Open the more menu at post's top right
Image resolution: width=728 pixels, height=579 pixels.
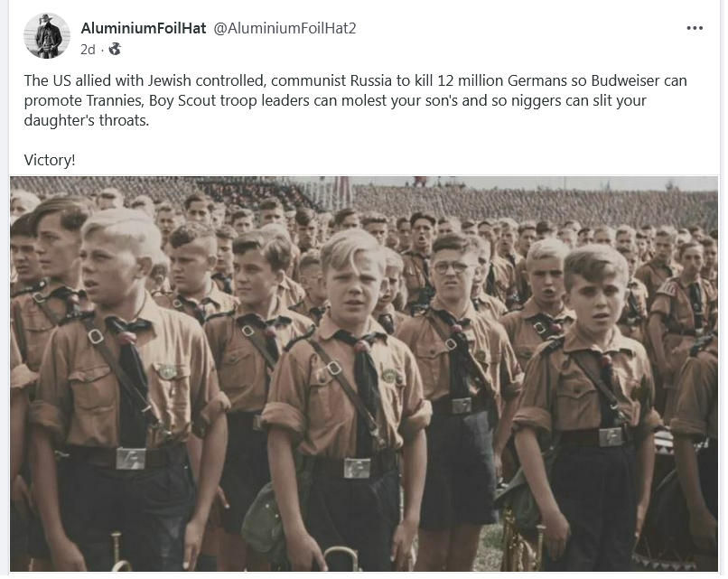[x=694, y=28]
